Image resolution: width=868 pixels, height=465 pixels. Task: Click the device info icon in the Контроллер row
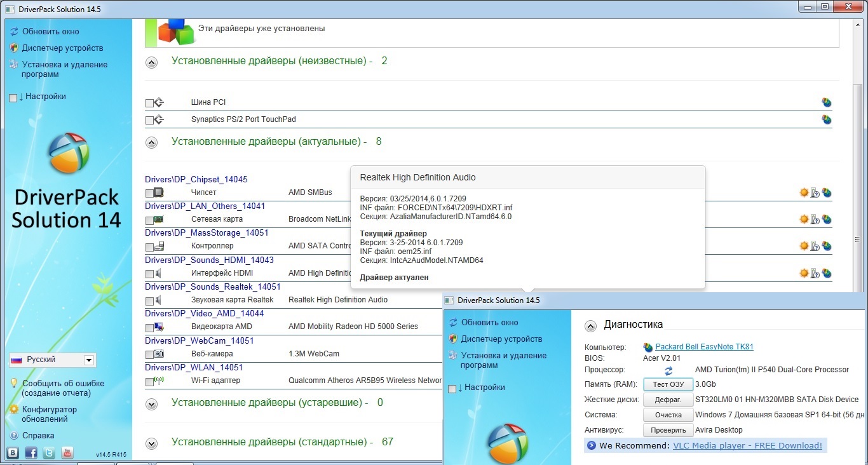click(x=815, y=246)
